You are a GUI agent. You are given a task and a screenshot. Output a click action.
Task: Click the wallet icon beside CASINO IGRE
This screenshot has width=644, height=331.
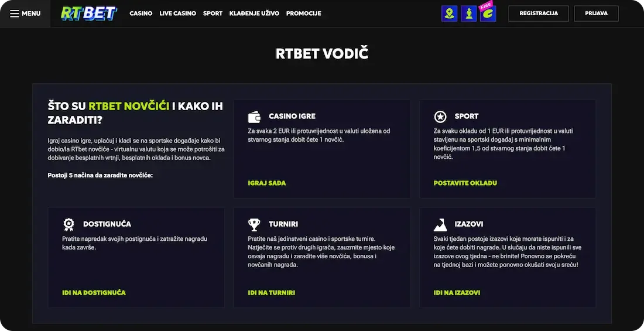click(254, 117)
